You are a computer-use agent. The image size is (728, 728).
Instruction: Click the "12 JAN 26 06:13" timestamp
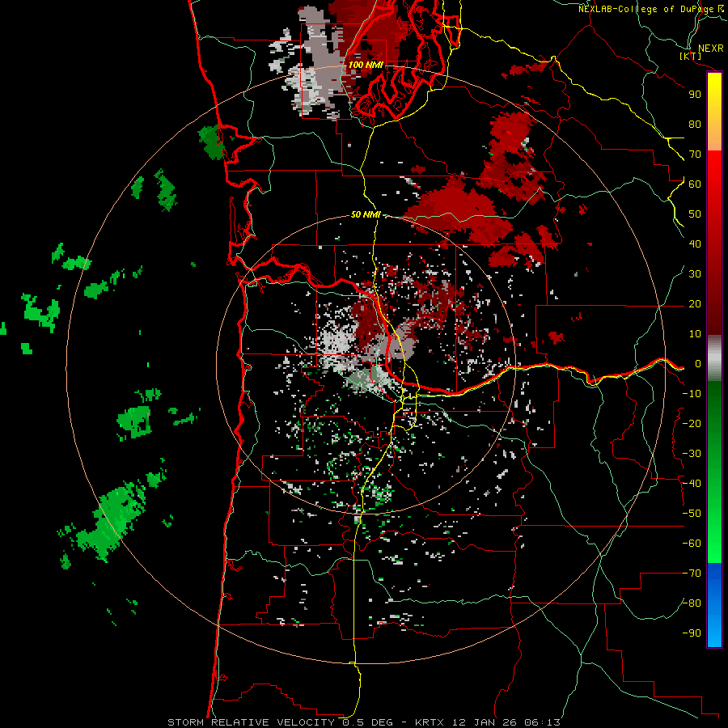[506, 722]
